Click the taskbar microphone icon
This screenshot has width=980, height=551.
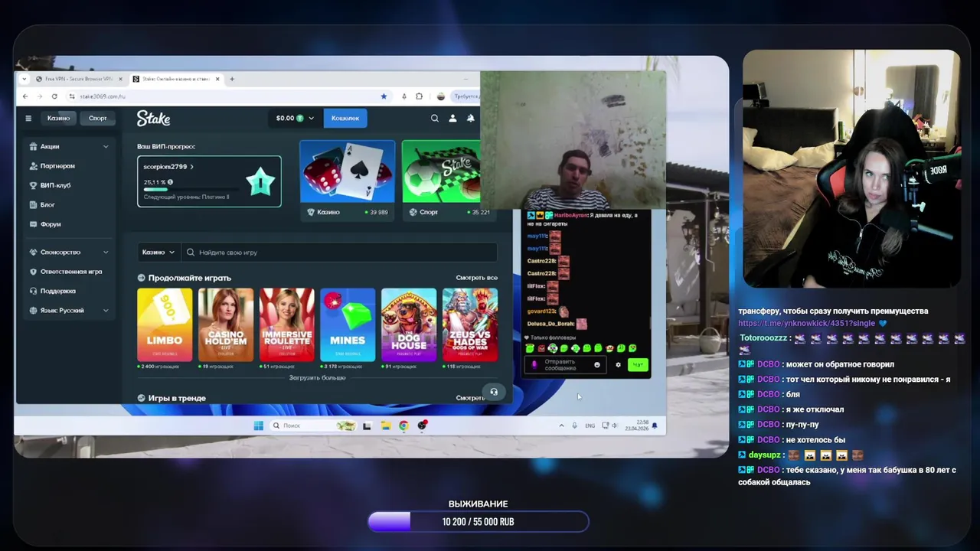tap(574, 425)
